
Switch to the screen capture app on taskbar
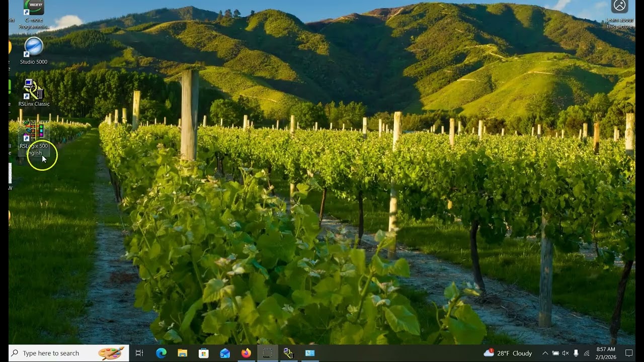click(267, 353)
